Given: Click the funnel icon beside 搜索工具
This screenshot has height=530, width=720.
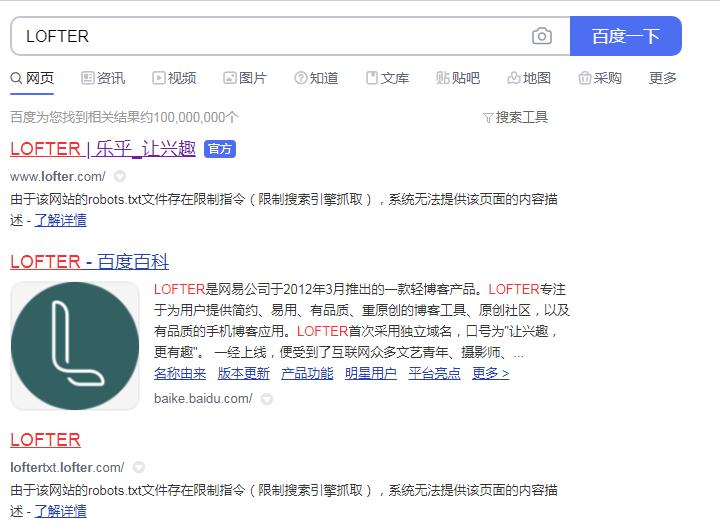Looking at the screenshot, I should [488, 118].
